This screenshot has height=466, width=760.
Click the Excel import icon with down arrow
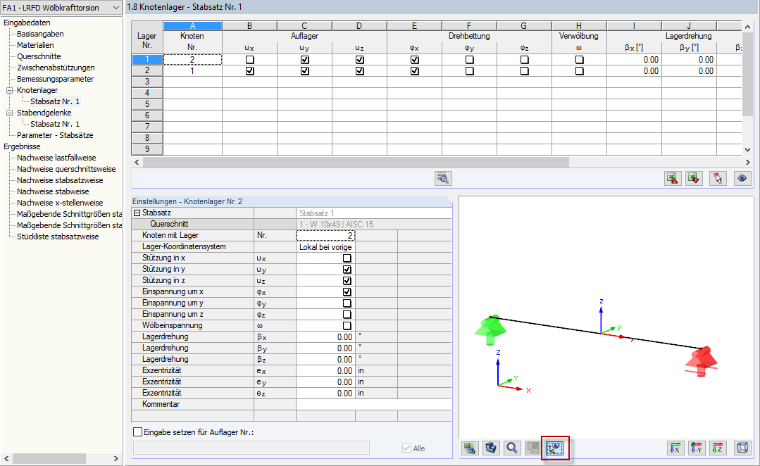point(694,178)
